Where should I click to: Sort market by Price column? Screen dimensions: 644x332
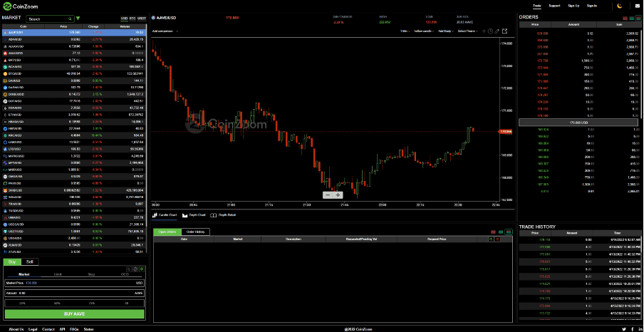pyautogui.click(x=63, y=26)
